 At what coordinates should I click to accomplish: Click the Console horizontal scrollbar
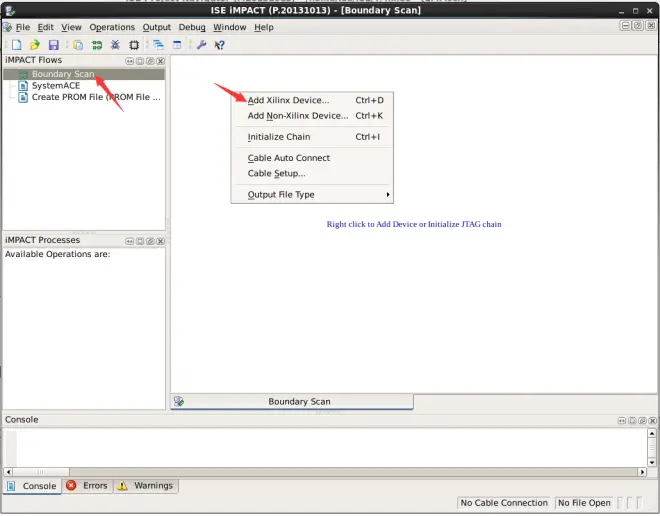pos(320,471)
